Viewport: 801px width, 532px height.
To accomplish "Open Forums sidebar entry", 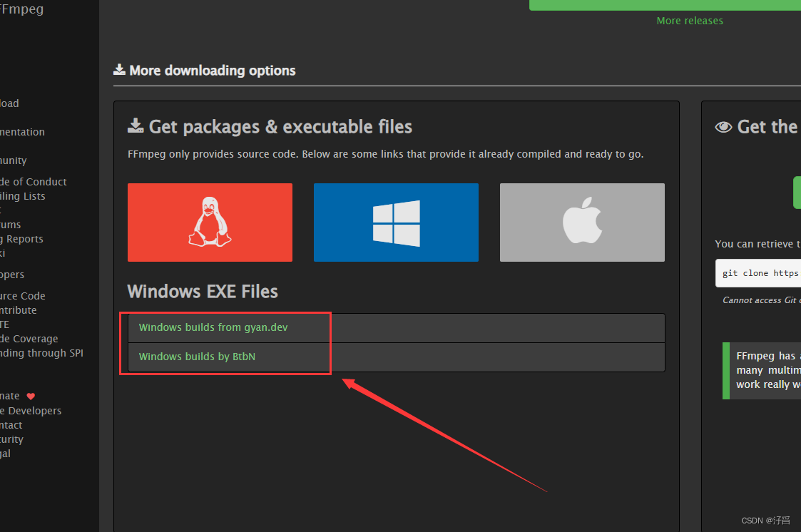I will pyautogui.click(x=10, y=225).
